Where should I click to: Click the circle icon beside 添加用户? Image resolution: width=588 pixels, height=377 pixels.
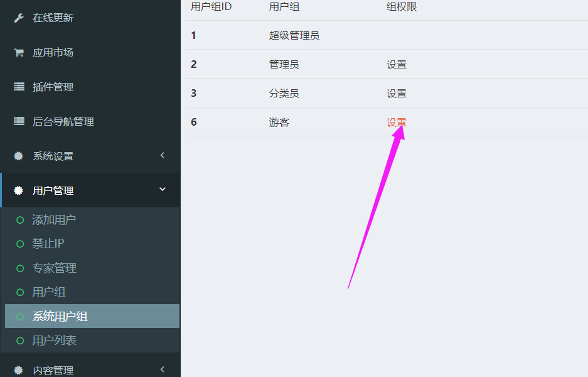(20, 220)
